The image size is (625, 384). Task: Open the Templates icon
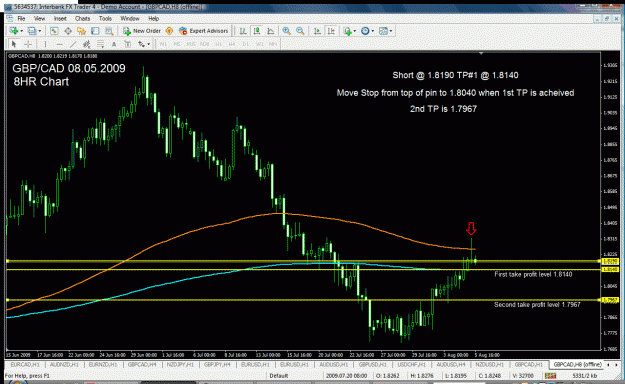tap(383, 31)
